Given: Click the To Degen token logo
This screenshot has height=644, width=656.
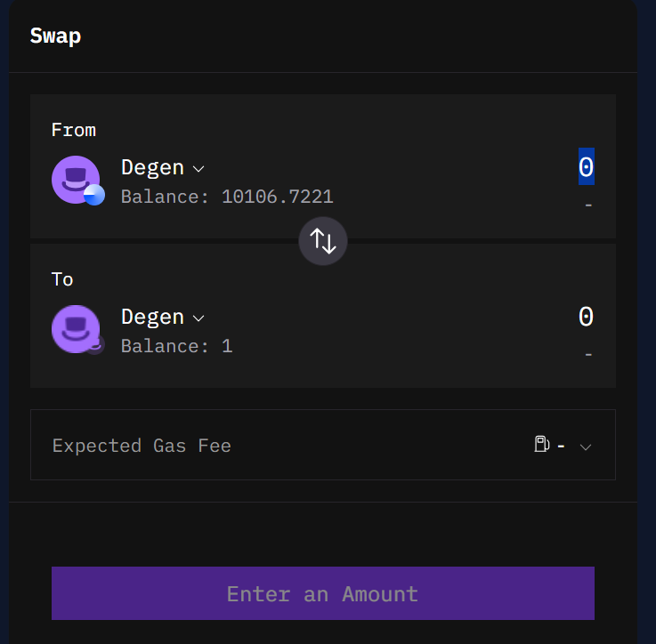Looking at the screenshot, I should click(x=76, y=329).
